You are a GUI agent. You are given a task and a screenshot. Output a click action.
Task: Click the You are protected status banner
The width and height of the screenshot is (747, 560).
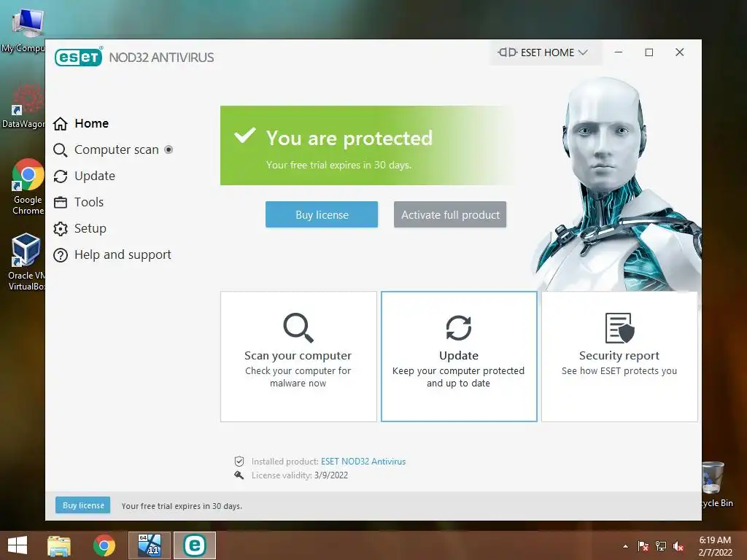(x=367, y=145)
